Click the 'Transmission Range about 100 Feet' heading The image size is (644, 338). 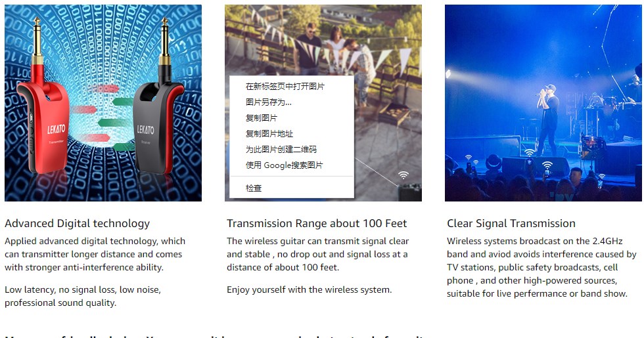click(x=317, y=224)
